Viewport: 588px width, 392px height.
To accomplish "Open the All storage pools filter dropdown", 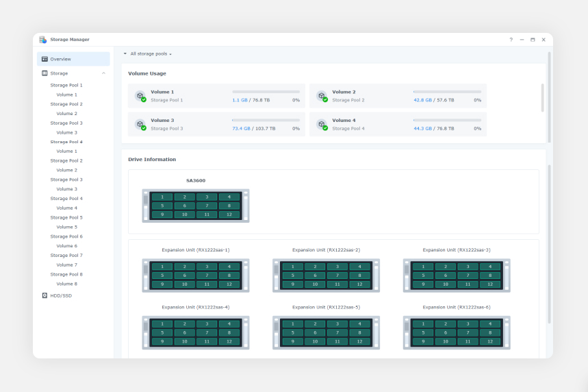I will point(151,53).
